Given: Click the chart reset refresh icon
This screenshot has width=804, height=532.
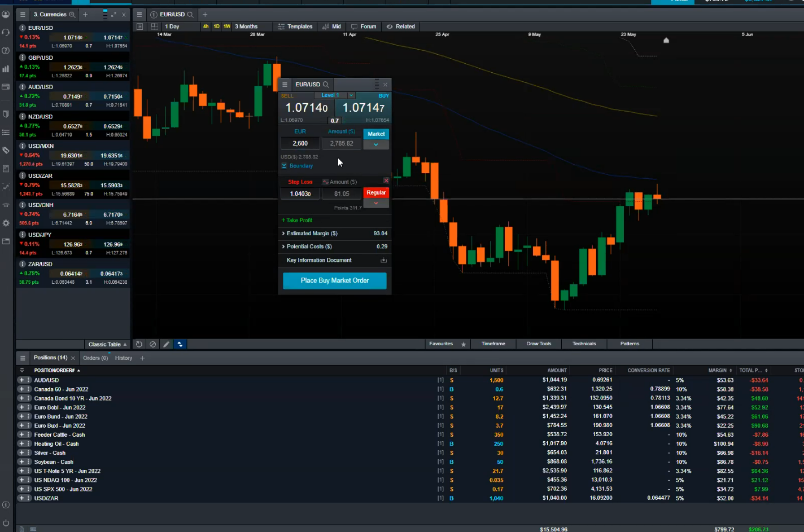Looking at the screenshot, I should pos(139,344).
